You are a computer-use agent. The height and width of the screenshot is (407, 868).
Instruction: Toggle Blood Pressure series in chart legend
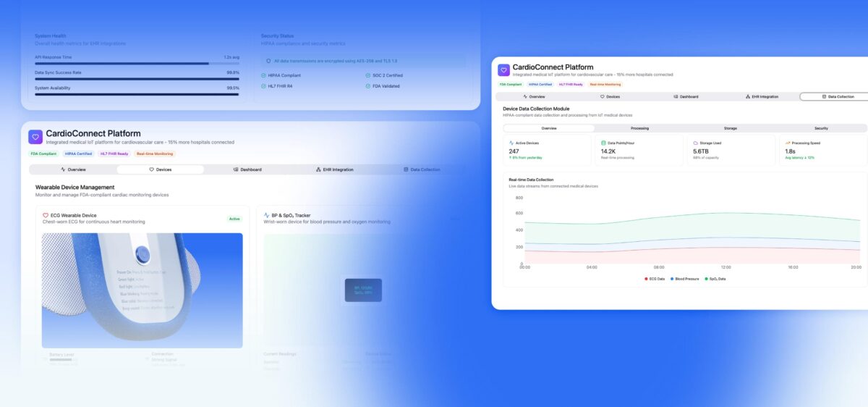tap(686, 278)
